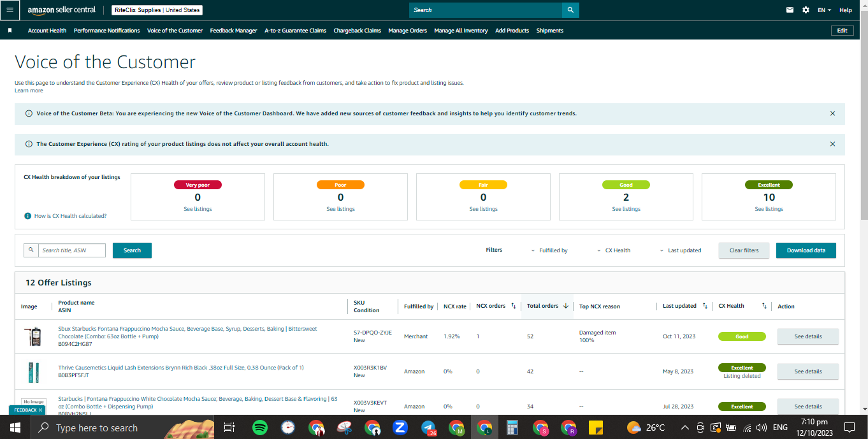Sort by NCX orders column arrows
This screenshot has width=868, height=439.
pos(514,306)
